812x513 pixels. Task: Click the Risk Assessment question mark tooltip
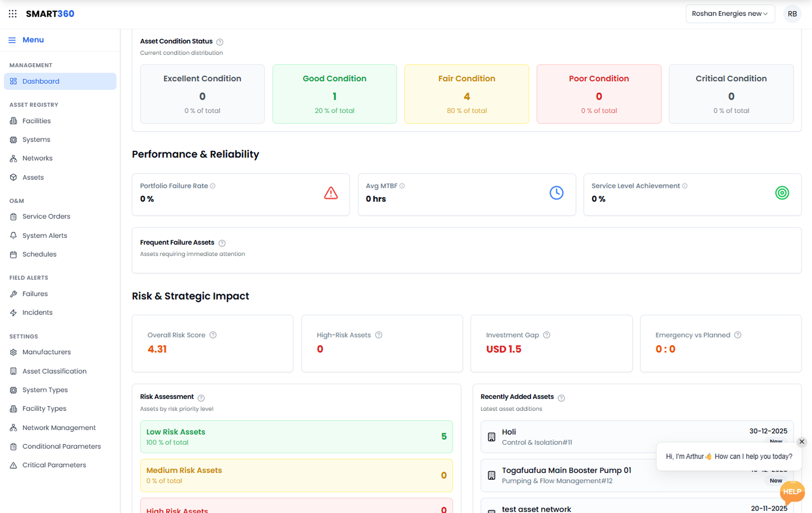click(x=202, y=397)
